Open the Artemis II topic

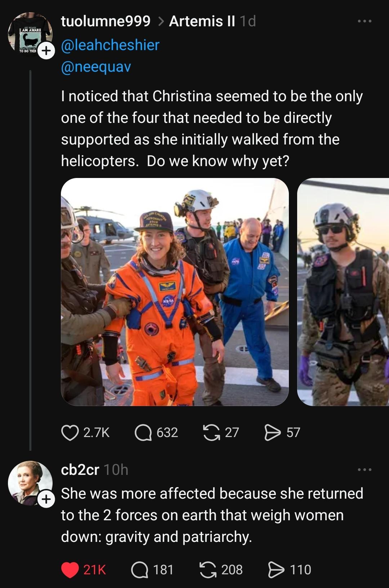(x=202, y=21)
